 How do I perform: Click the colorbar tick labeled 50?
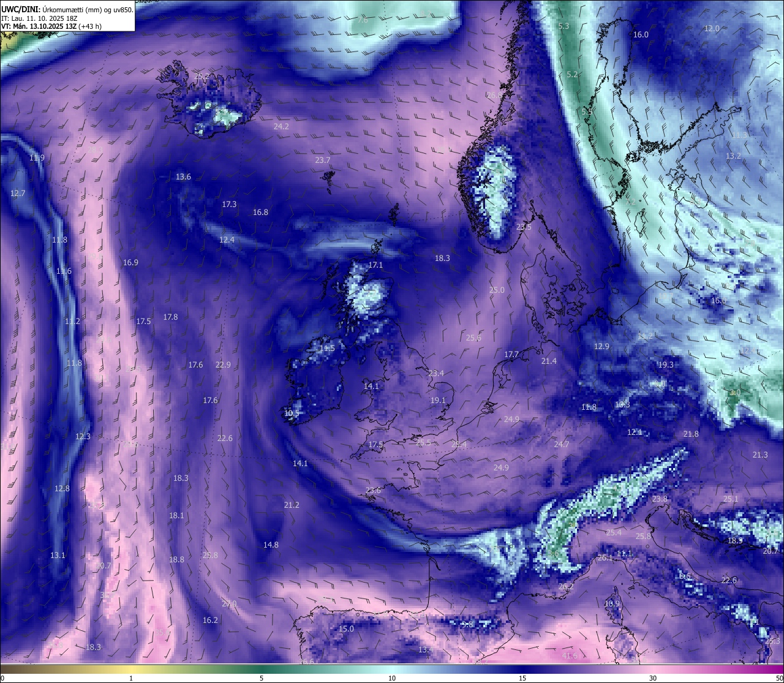778,678
